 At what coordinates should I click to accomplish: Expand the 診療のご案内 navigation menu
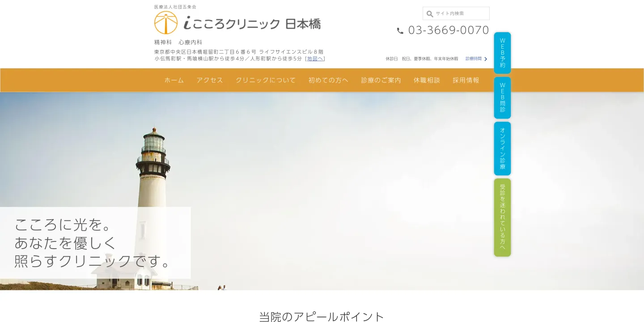click(x=381, y=80)
